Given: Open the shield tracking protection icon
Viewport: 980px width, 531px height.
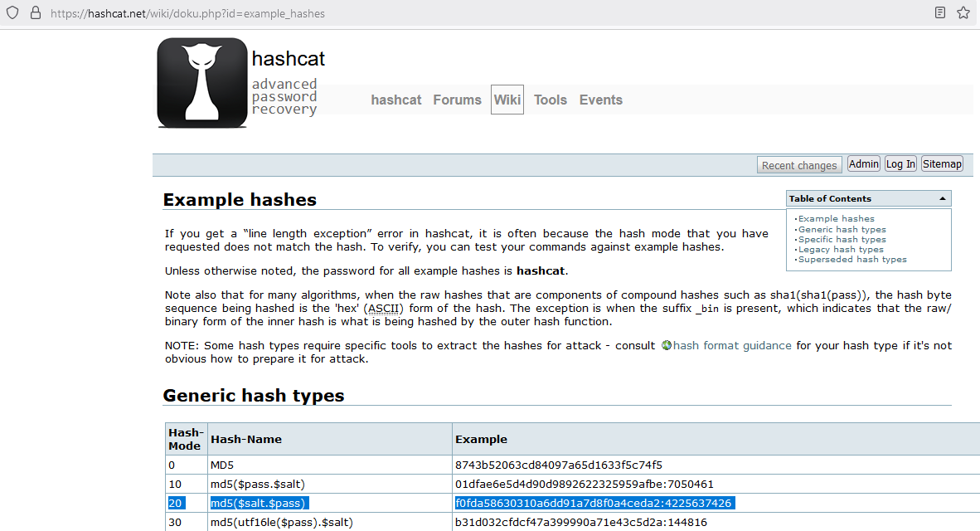Looking at the screenshot, I should pos(12,13).
